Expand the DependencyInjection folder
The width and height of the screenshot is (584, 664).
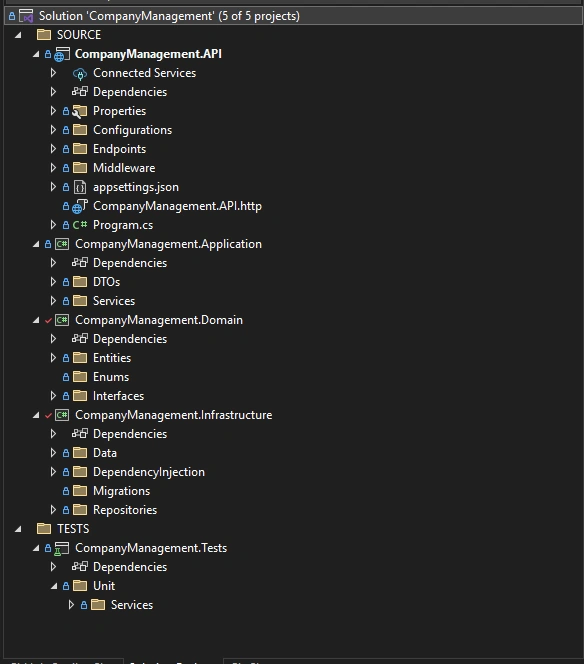[x=53, y=472]
